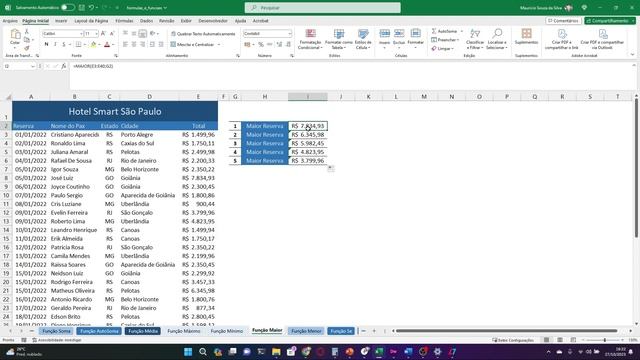Toggle align text left
The image size is (640, 360).
click(125, 44)
